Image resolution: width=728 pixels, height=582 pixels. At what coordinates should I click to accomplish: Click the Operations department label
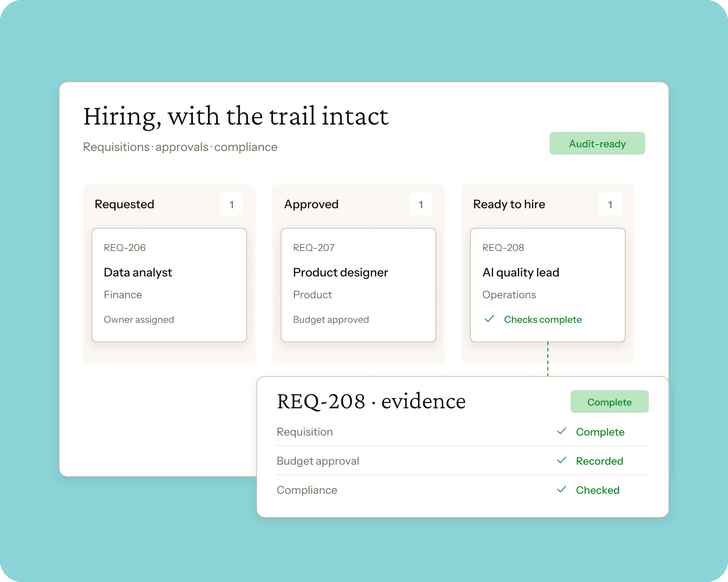tap(509, 295)
